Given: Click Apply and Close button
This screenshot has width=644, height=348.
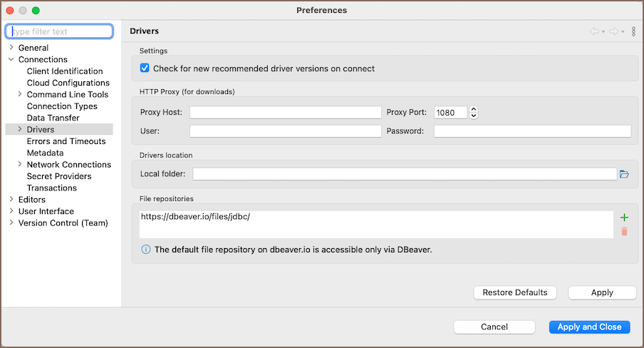Looking at the screenshot, I should pyautogui.click(x=589, y=327).
